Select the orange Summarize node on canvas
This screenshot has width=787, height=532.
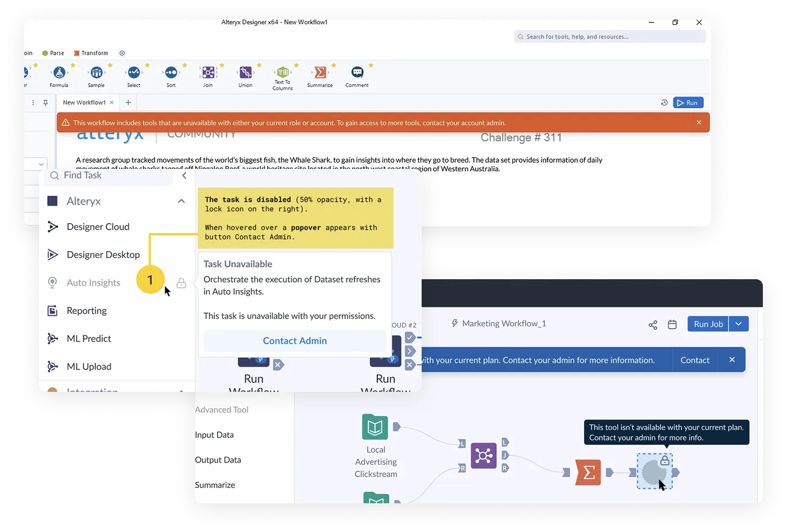pos(588,472)
